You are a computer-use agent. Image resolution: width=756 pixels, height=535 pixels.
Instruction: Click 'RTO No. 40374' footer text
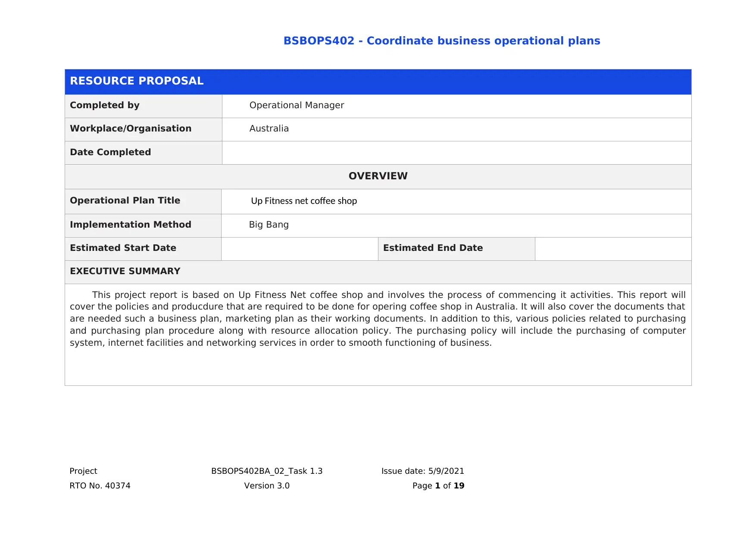pos(100,485)
